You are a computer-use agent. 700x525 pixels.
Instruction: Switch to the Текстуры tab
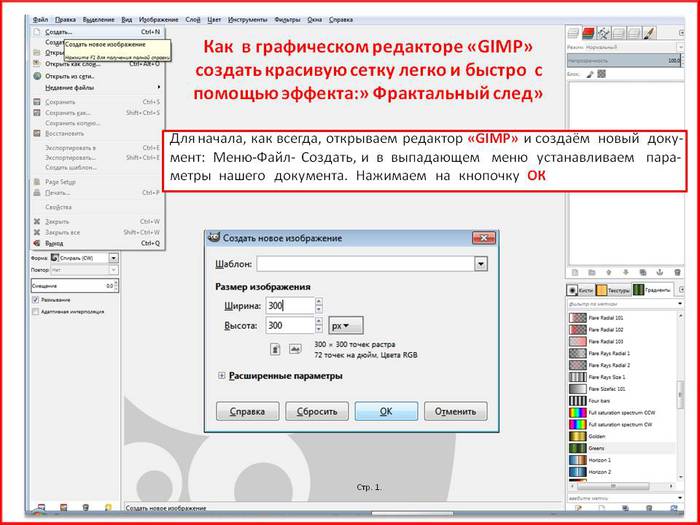pos(613,290)
